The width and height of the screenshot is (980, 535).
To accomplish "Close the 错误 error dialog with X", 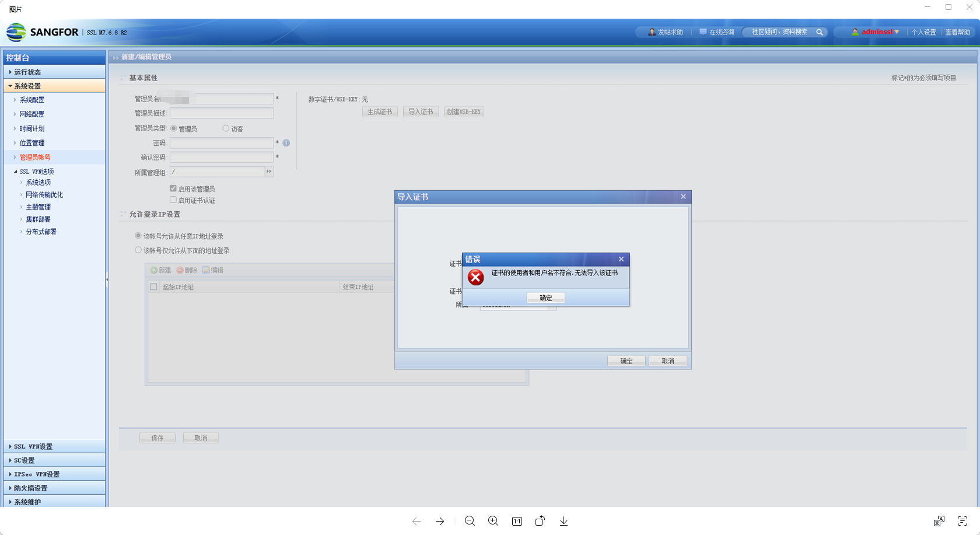I will click(x=621, y=259).
